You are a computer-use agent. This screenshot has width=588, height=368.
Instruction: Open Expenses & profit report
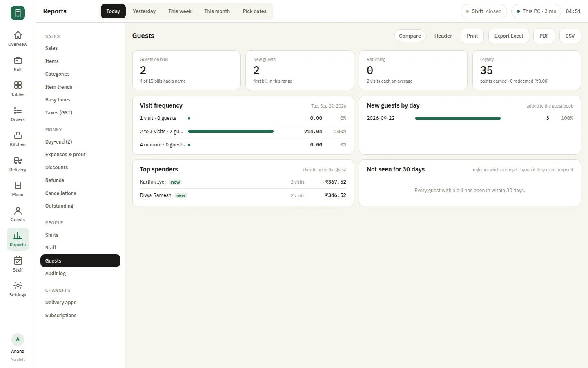[x=80, y=155]
